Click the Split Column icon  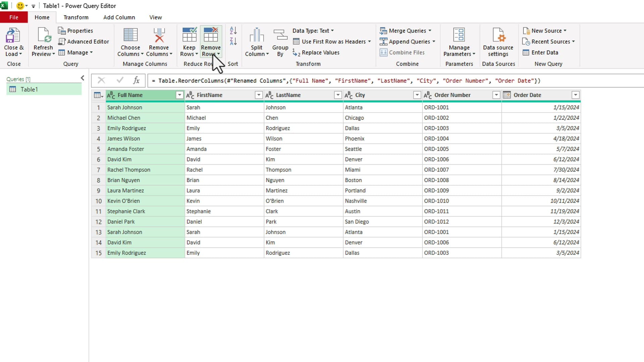(257, 35)
